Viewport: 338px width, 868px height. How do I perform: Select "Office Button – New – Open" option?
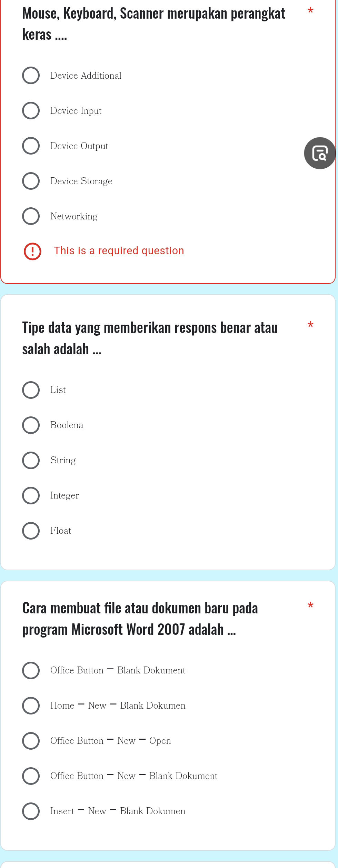tap(31, 741)
